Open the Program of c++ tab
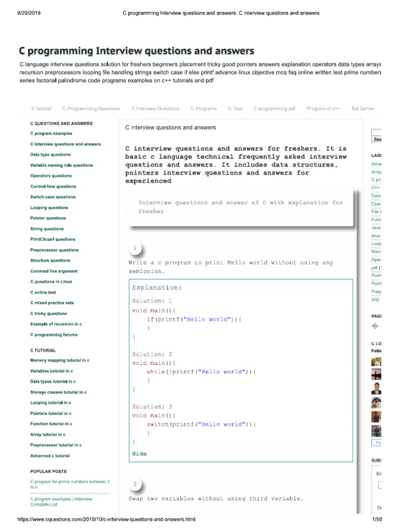This screenshot has height=532, width=399. tap(323, 109)
